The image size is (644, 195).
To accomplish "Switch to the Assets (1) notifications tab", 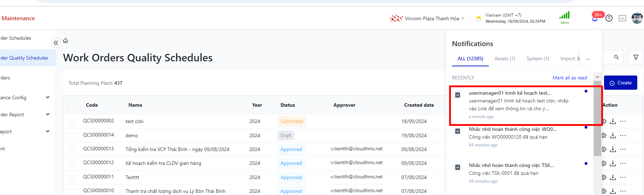I will coord(505,58).
